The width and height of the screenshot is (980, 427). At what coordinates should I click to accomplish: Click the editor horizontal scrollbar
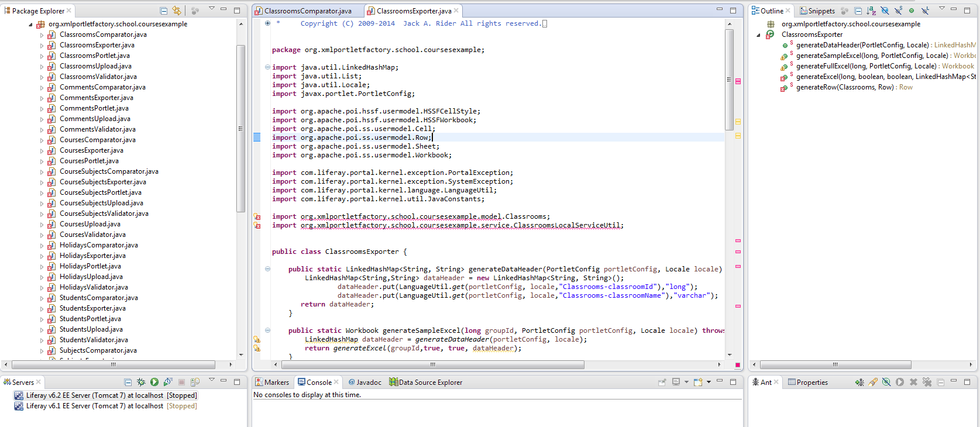coord(433,364)
